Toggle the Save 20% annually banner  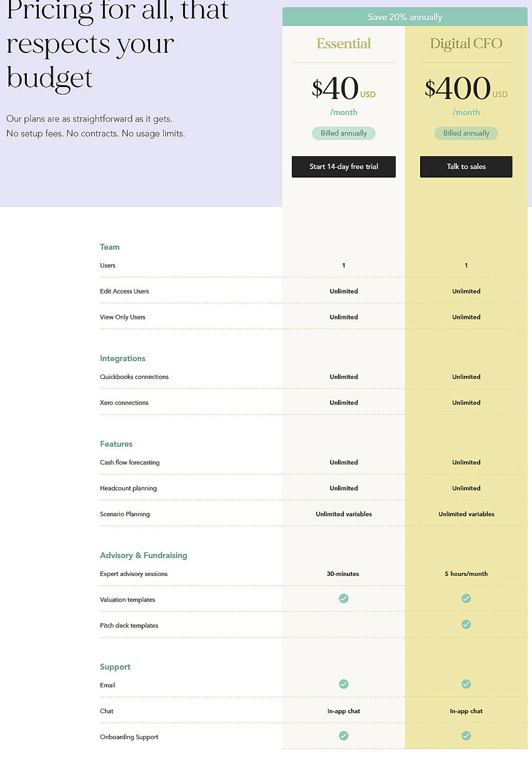click(x=405, y=16)
